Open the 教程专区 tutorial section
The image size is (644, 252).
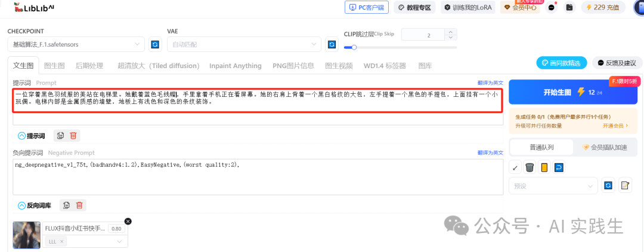pos(414,7)
